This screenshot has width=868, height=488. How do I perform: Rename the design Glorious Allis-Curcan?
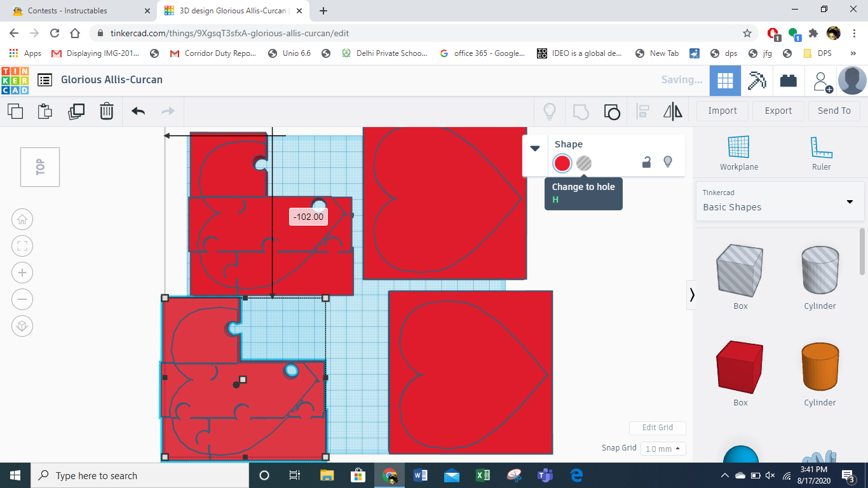(112, 80)
